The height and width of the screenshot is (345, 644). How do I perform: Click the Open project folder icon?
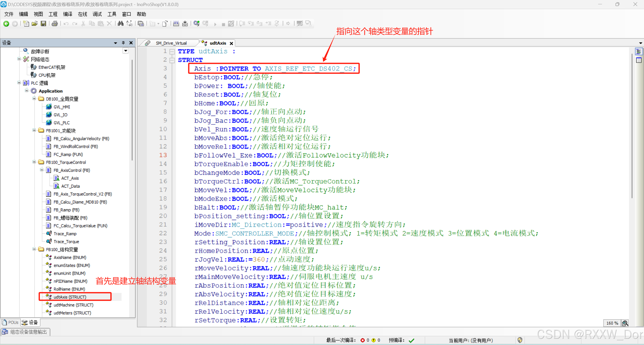pos(35,24)
